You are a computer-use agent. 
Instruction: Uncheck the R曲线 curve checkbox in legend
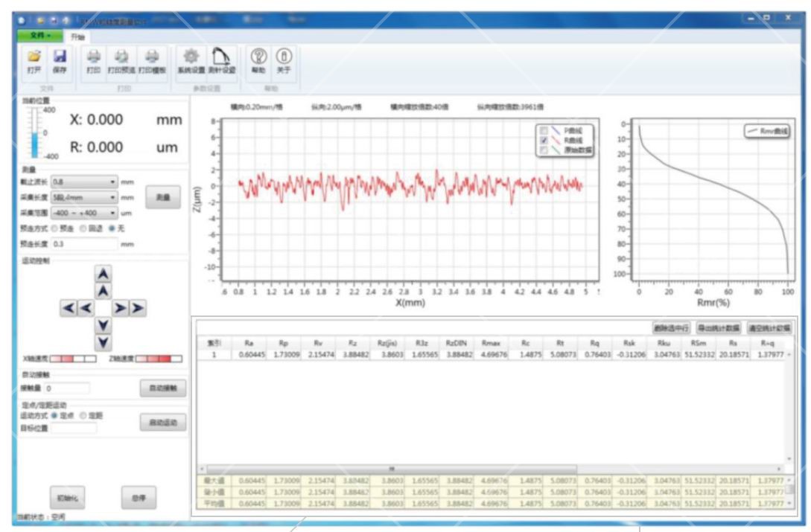[x=544, y=141]
